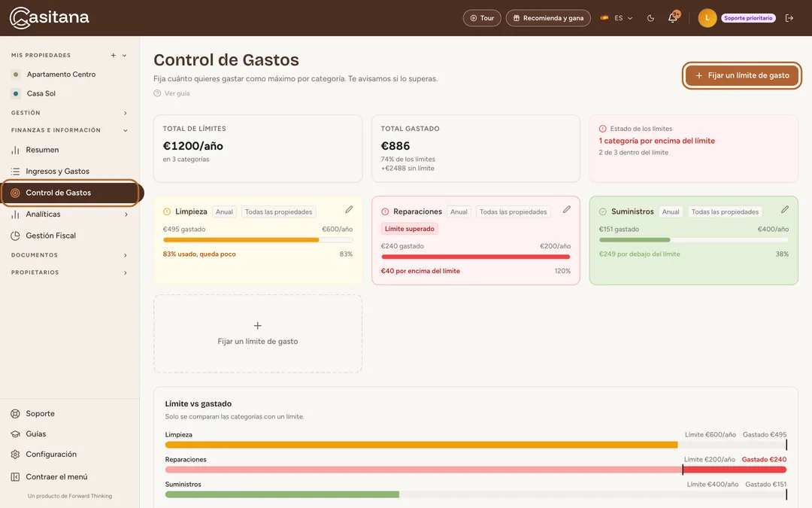
Task: Expand the Gestión section
Action: coord(126,113)
